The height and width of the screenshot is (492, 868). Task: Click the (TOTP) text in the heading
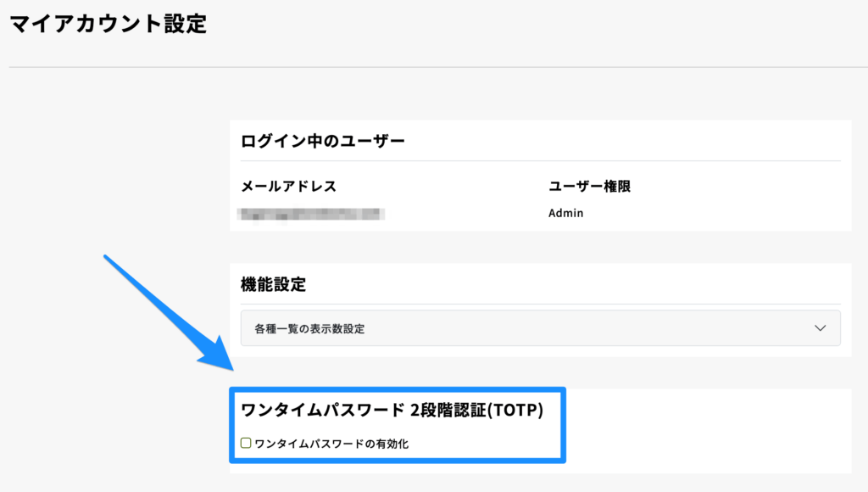pyautogui.click(x=514, y=411)
